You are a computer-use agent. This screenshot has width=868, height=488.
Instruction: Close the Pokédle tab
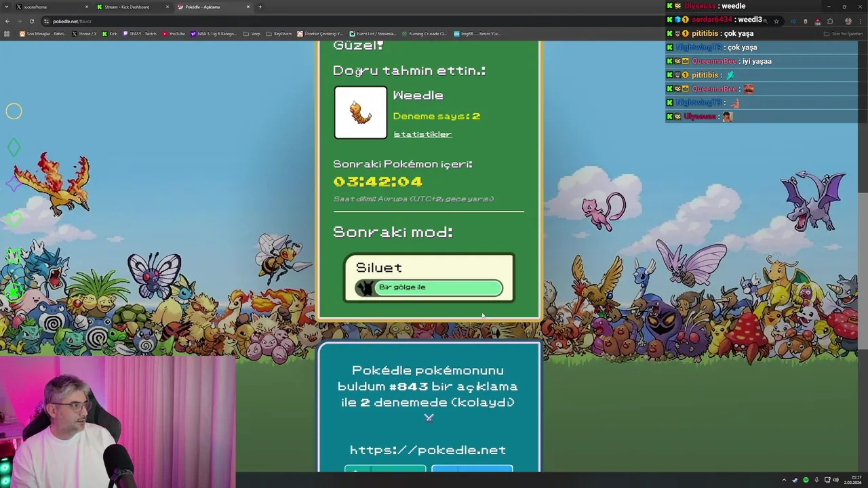click(248, 7)
